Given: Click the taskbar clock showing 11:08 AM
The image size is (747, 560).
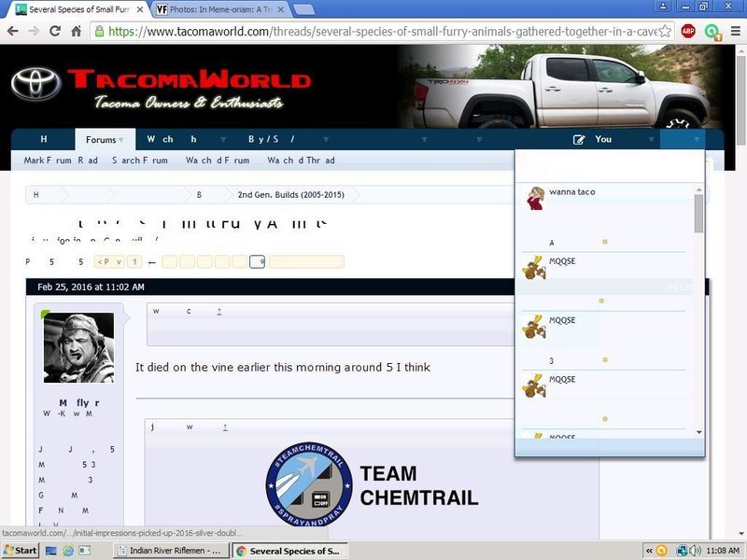Looking at the screenshot, I should [x=723, y=551].
